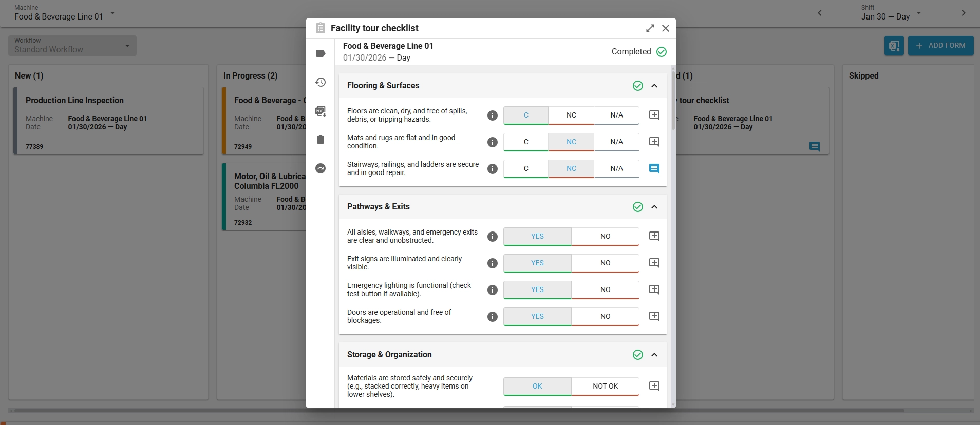
Task: Mark floors item as NC
Action: 571,115
